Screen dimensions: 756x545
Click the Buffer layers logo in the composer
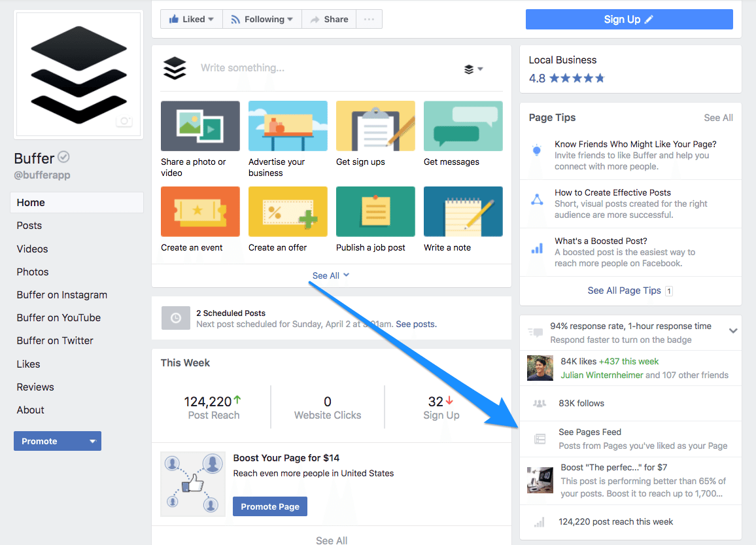pyautogui.click(x=175, y=67)
